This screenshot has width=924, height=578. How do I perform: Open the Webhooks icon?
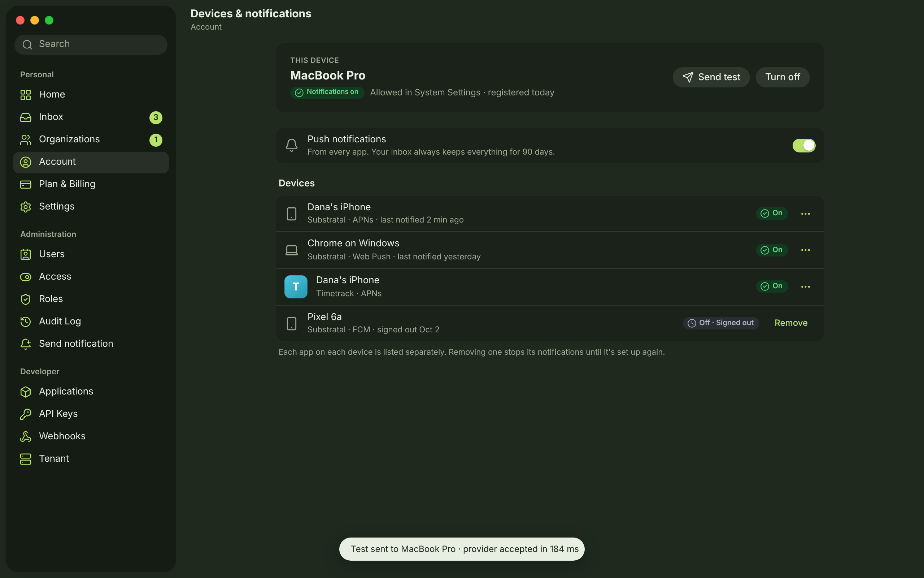click(26, 436)
